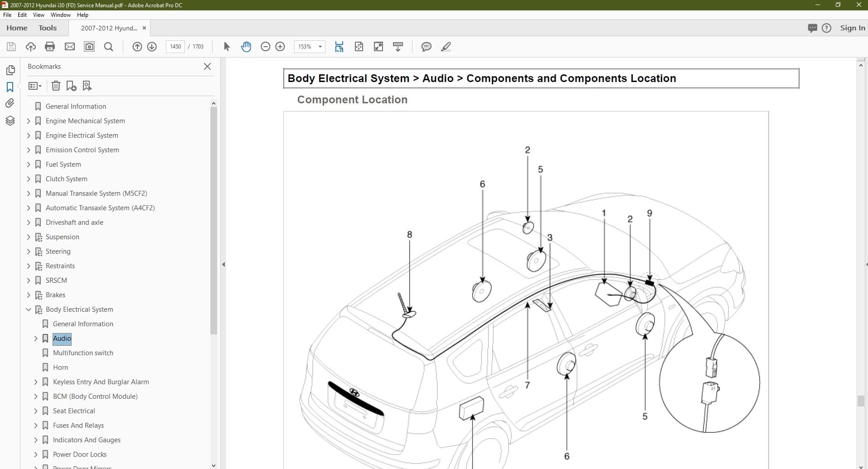Select the Highlight text pen tool
The height and width of the screenshot is (469, 868).
click(446, 47)
